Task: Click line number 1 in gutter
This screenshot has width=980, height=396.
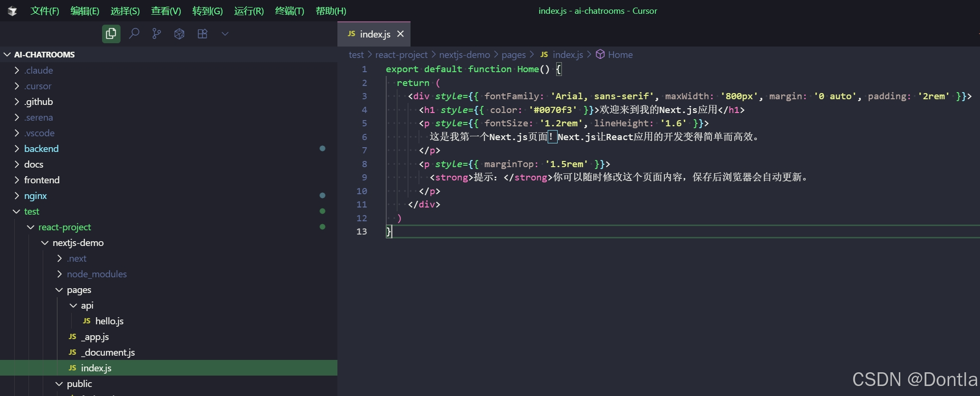Action: click(364, 69)
